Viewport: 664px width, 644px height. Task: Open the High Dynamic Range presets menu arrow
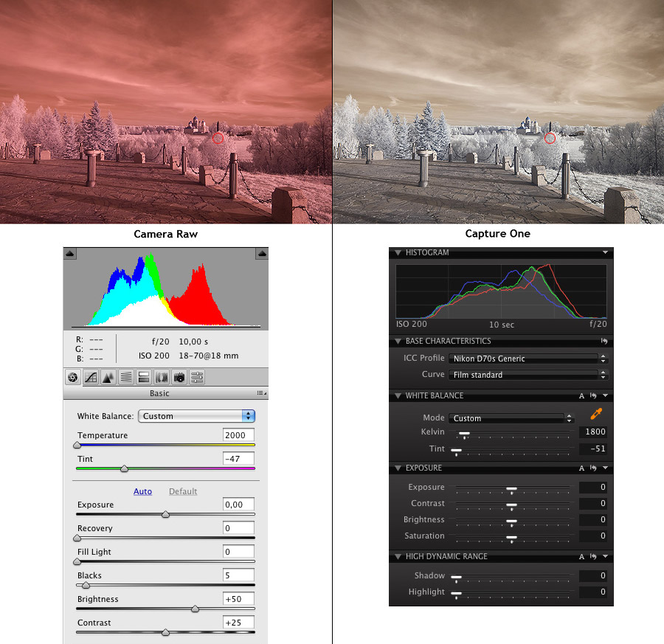click(606, 556)
